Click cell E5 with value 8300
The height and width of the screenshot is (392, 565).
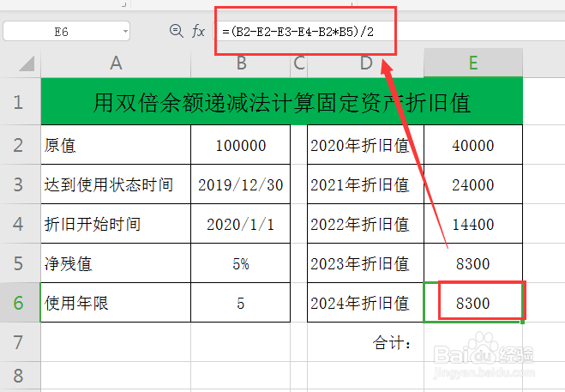point(473,262)
